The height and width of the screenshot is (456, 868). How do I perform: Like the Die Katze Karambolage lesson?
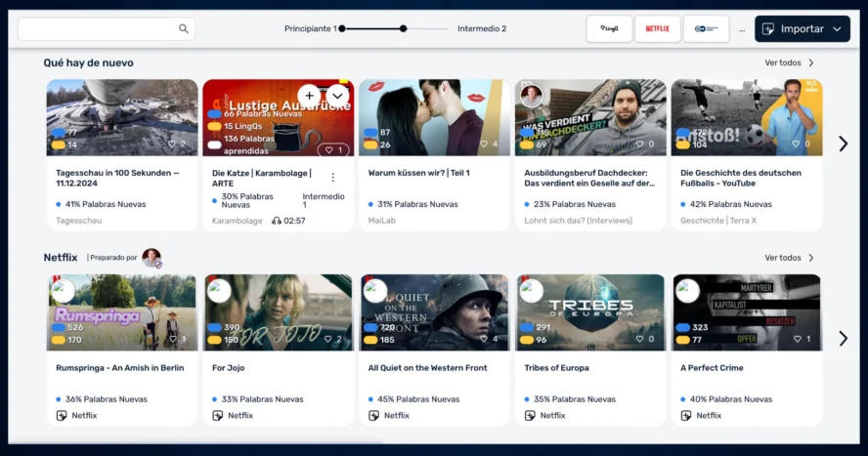coord(333,149)
